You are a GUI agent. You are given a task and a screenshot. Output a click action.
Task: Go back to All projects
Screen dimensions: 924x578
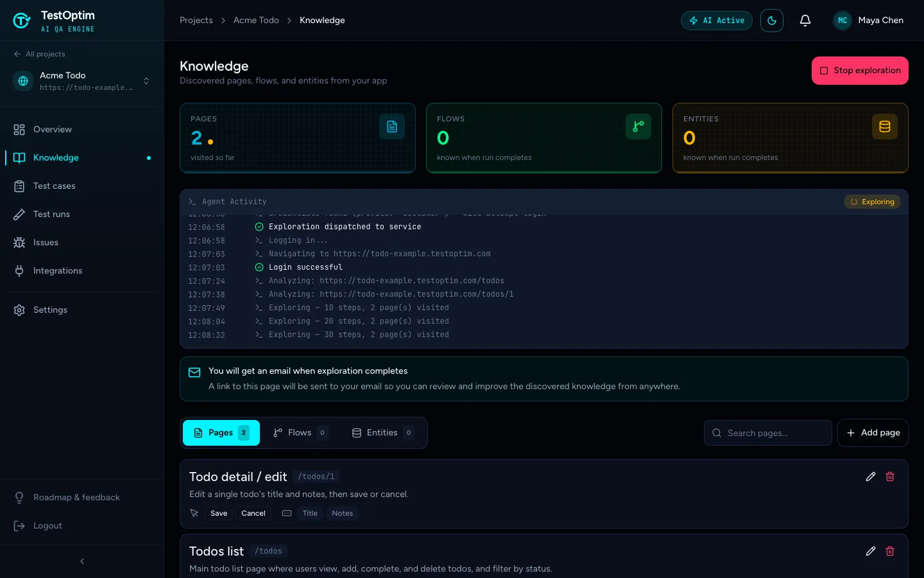click(x=39, y=54)
